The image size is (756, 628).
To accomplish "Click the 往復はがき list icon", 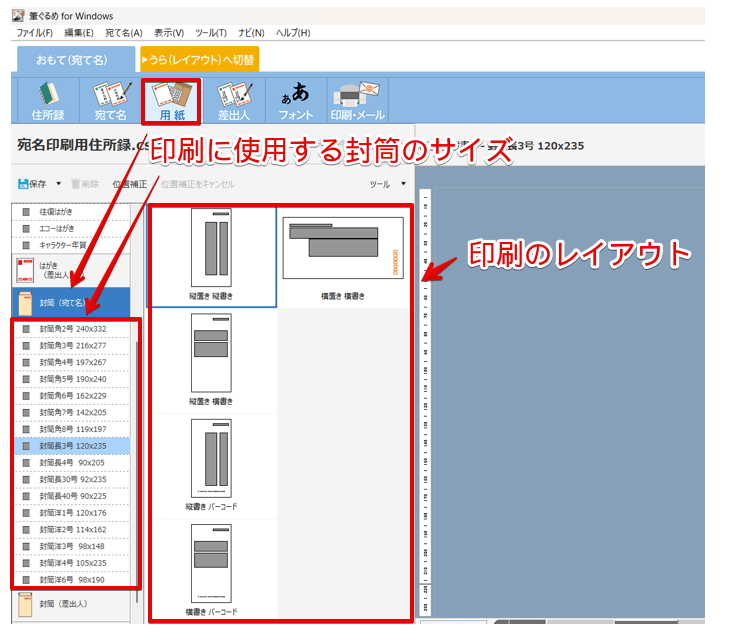I will (x=26, y=212).
